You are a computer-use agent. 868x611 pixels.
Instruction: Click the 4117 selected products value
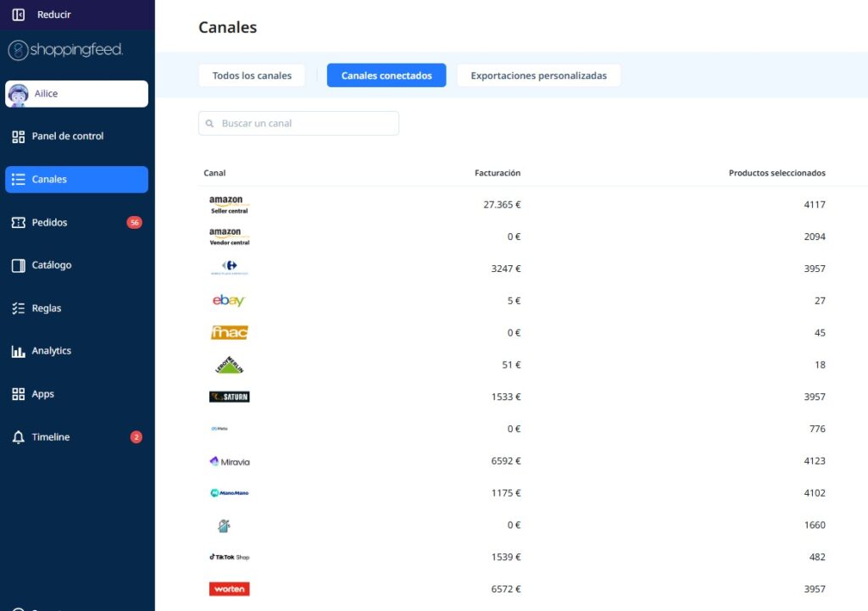815,204
